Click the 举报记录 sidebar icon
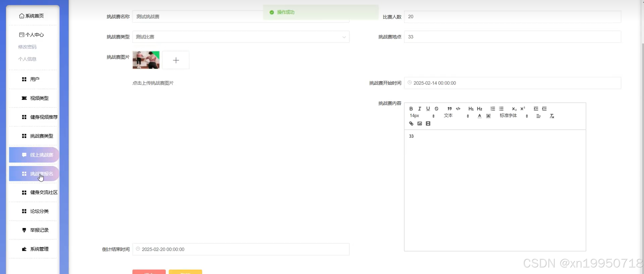Screen dimensions: 644x274 (x=24, y=230)
